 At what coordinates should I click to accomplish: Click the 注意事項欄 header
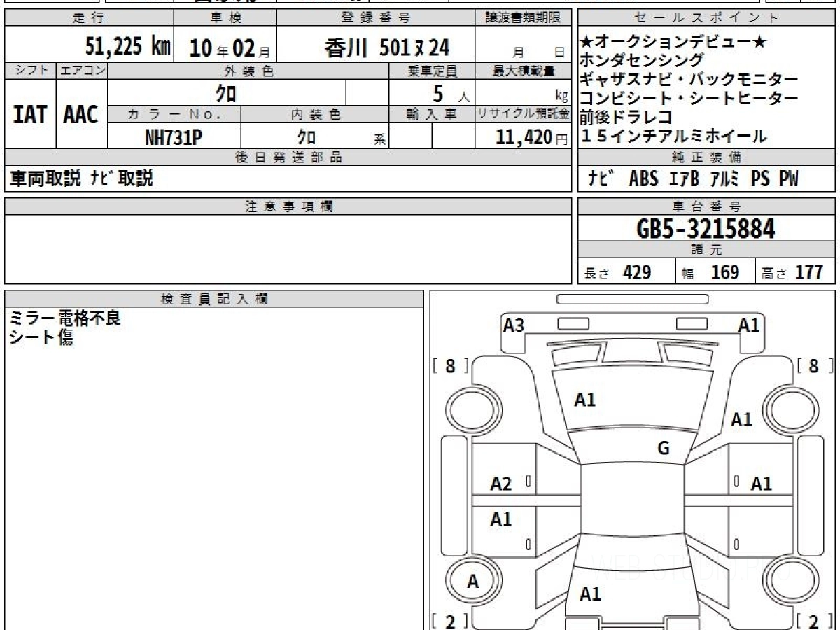pyautogui.click(x=288, y=206)
